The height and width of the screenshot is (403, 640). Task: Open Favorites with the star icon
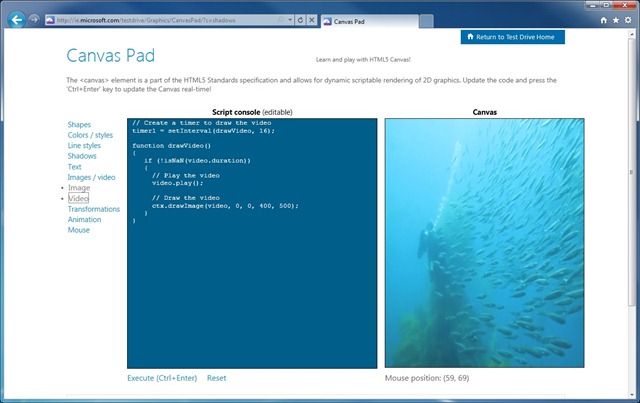616,20
